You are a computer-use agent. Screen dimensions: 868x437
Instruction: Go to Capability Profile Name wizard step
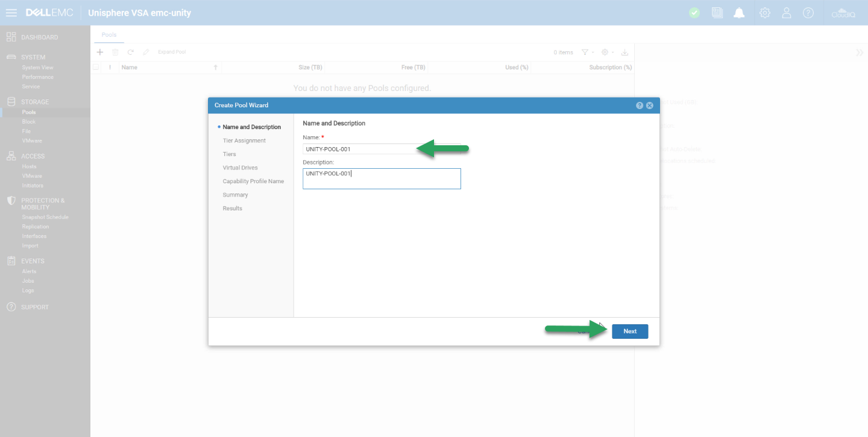tap(253, 181)
